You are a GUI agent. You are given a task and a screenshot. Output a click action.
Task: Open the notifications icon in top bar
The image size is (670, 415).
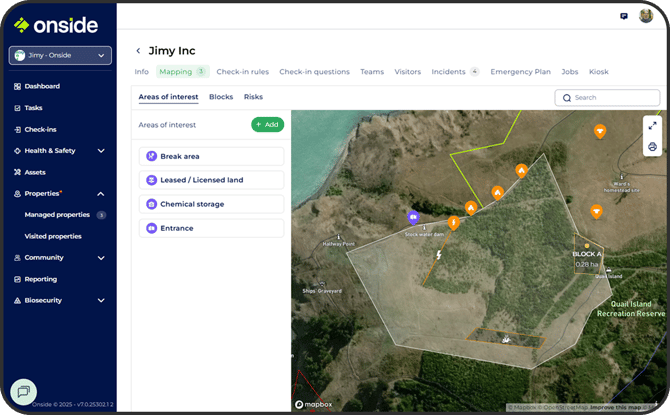[624, 16]
